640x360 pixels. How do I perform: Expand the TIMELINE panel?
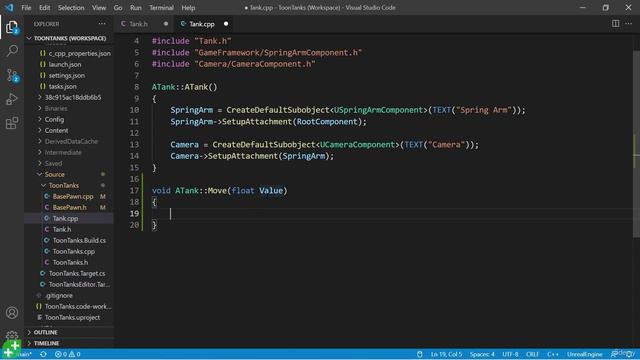[69, 344]
